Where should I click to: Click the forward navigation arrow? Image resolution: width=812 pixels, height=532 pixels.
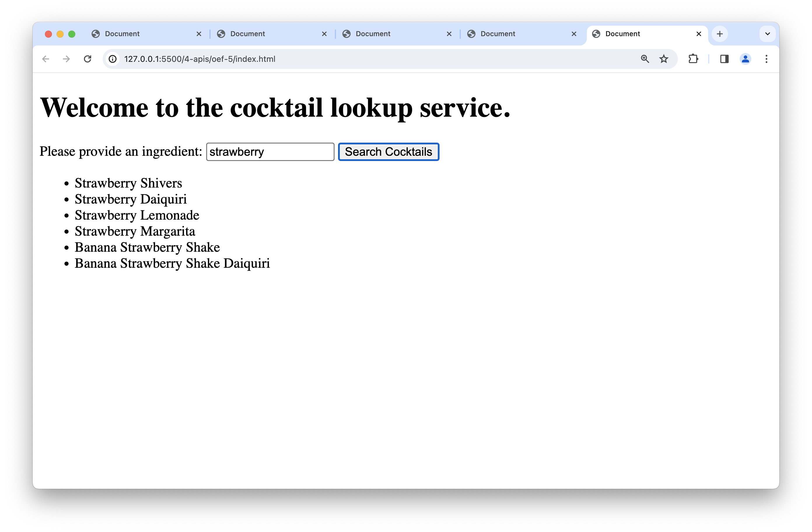66,59
